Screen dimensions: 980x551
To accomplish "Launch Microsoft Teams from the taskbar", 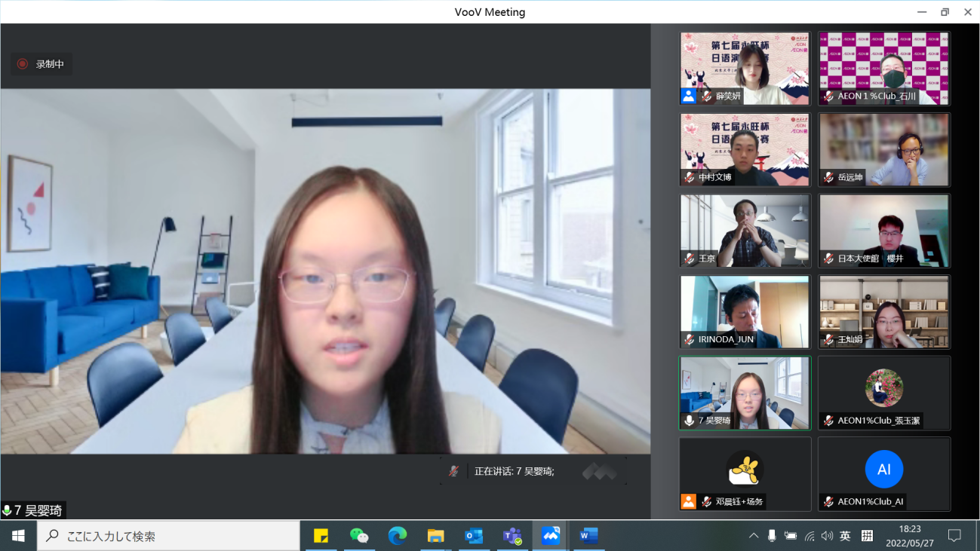I will point(512,536).
